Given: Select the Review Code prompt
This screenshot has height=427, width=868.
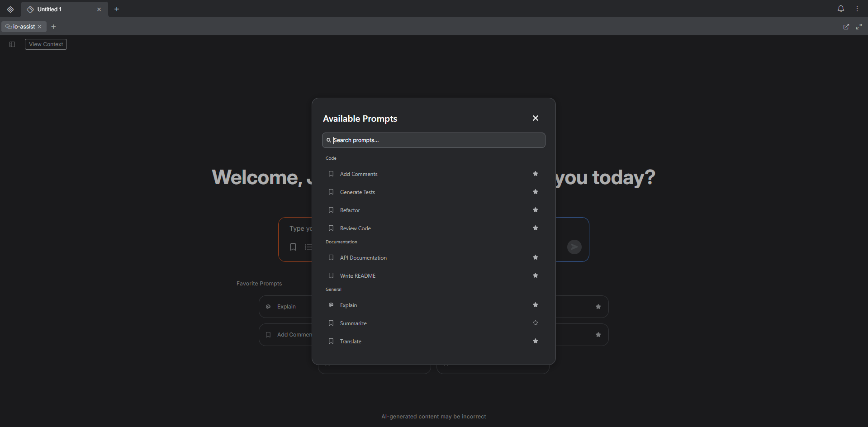Looking at the screenshot, I should pos(433,228).
